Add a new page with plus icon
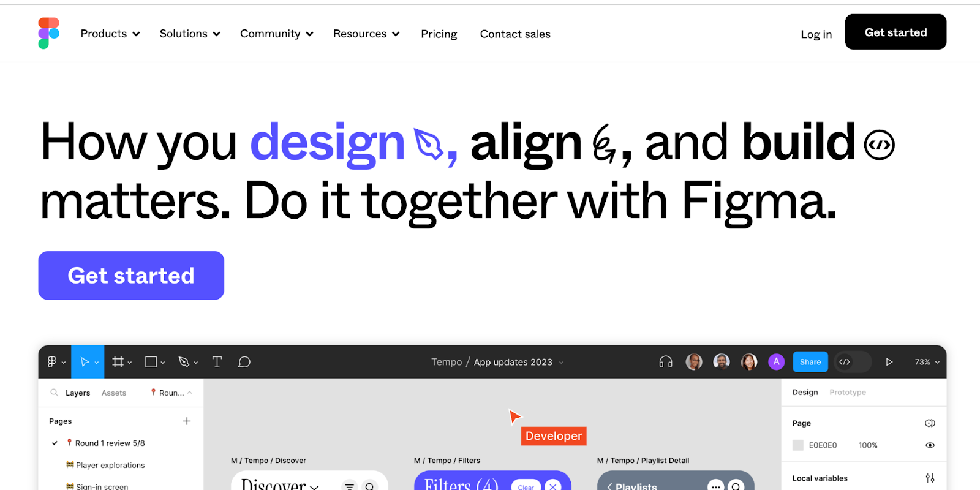The height and width of the screenshot is (490, 980). [187, 421]
